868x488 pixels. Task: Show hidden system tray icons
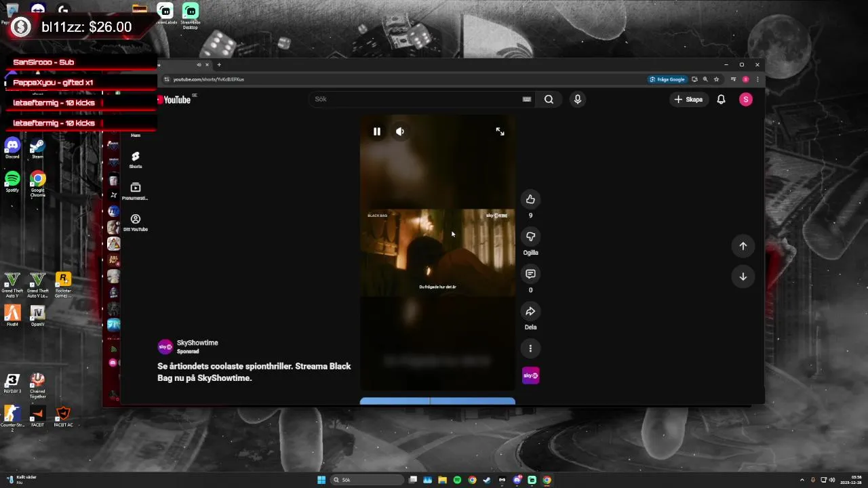(x=802, y=480)
